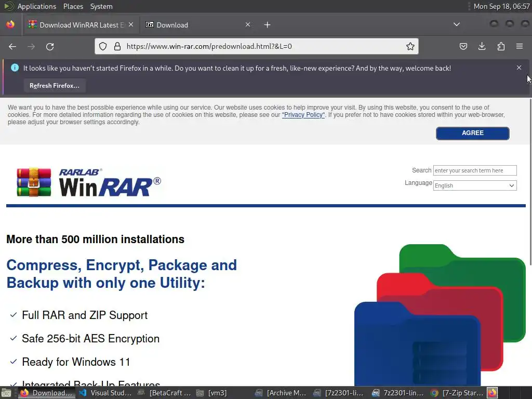The width and height of the screenshot is (532, 399).
Task: Open the Firefox icon at taskbar end
Action: click(493, 393)
